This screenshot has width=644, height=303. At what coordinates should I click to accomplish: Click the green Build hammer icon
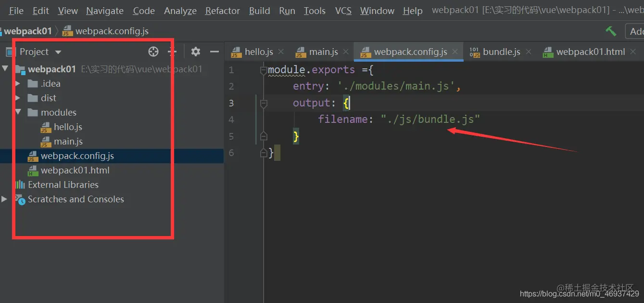pos(611,31)
